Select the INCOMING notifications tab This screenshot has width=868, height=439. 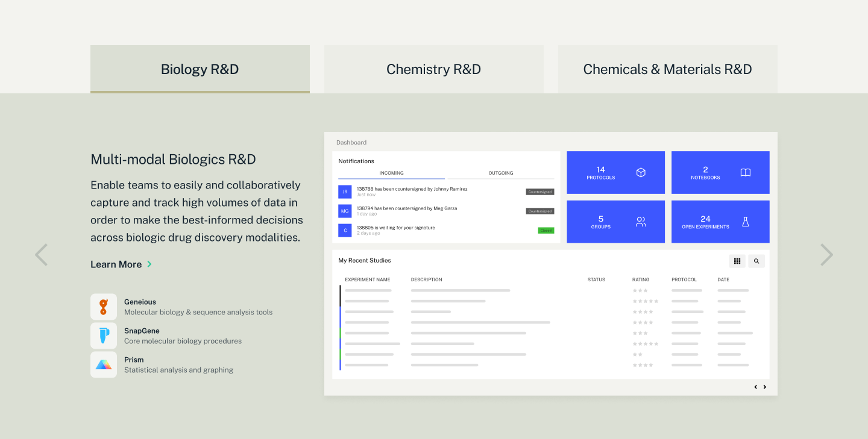tap(392, 173)
